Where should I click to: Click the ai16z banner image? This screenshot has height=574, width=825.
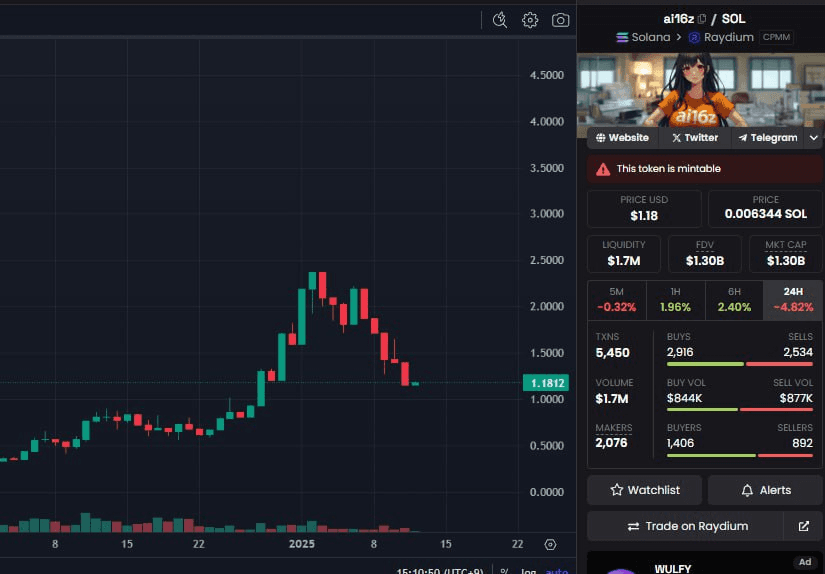(701, 90)
